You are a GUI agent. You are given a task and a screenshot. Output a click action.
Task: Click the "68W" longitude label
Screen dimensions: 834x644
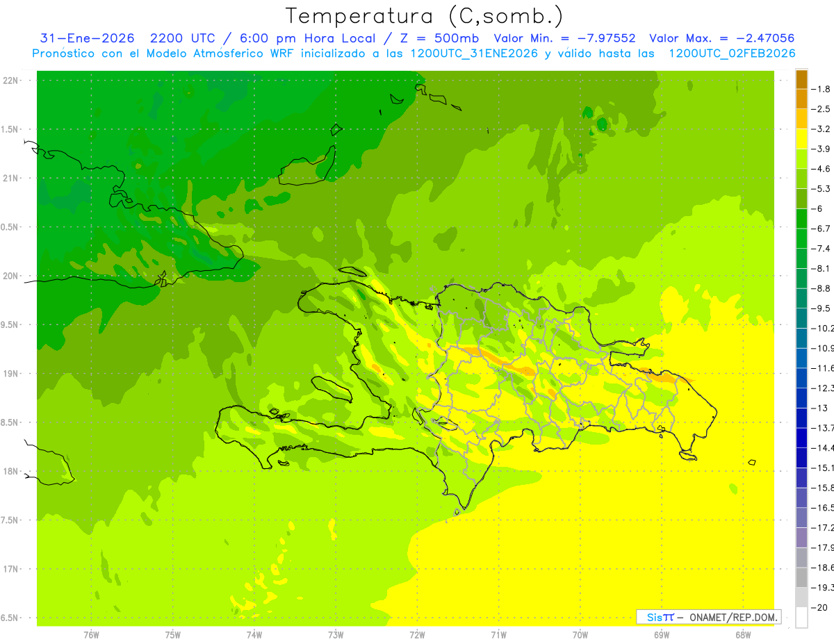tap(742, 635)
